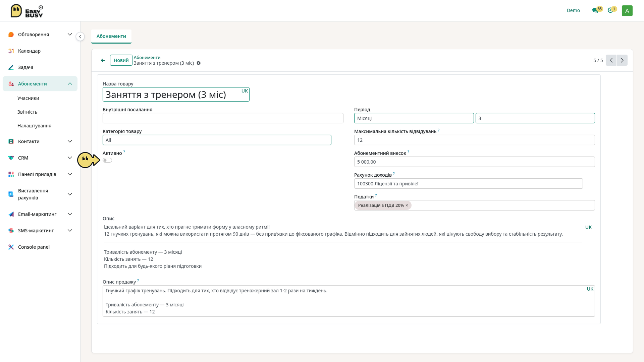644x362 pixels.
Task: Click UK translate button in product name
Action: click(245, 91)
